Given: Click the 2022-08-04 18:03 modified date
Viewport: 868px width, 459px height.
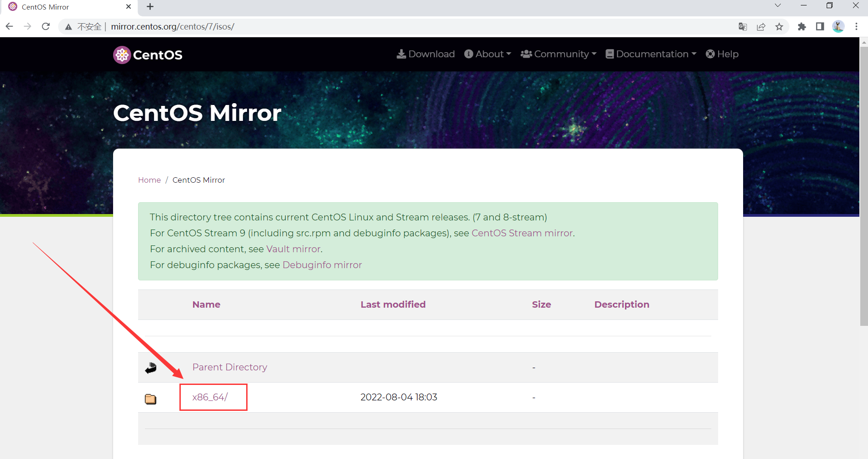Looking at the screenshot, I should point(399,397).
